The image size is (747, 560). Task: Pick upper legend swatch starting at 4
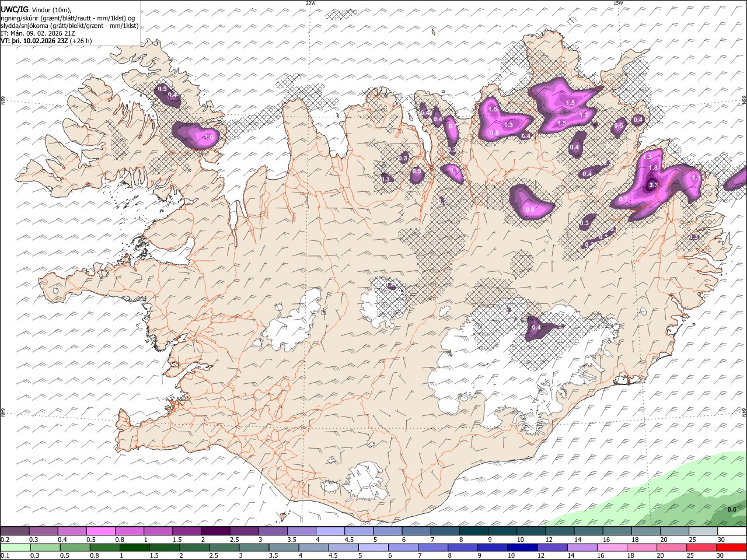click(x=330, y=531)
